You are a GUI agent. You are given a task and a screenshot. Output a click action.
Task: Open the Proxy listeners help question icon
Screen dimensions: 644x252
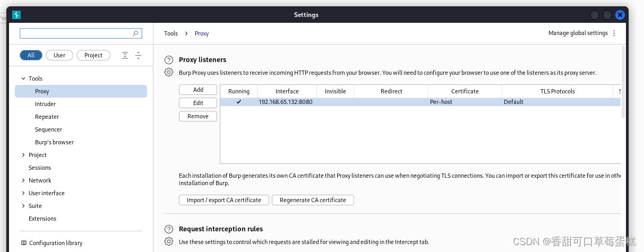click(169, 60)
